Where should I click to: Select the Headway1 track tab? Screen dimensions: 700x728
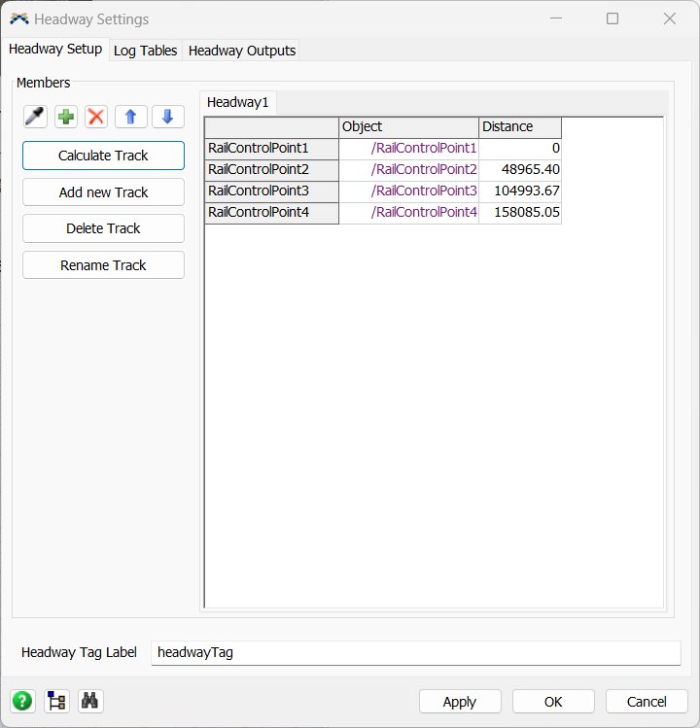tap(238, 102)
